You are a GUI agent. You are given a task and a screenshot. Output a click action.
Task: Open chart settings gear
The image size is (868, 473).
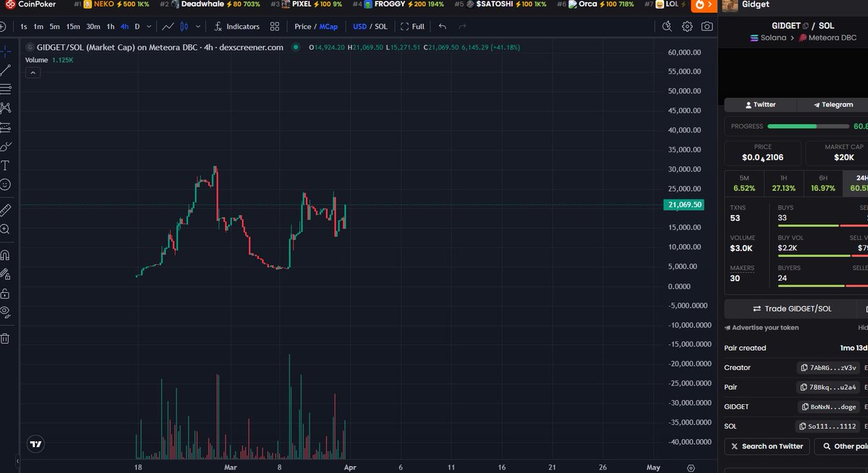pyautogui.click(x=686, y=26)
